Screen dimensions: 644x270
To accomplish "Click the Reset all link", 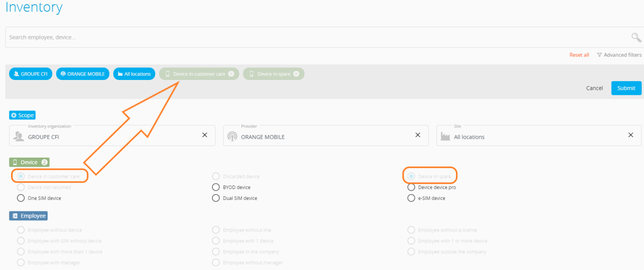I will tap(579, 55).
